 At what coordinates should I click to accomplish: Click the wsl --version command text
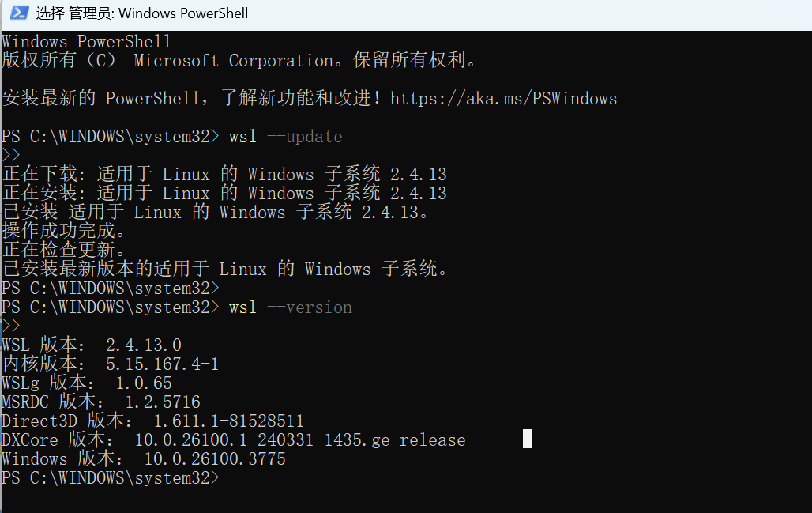(290, 307)
